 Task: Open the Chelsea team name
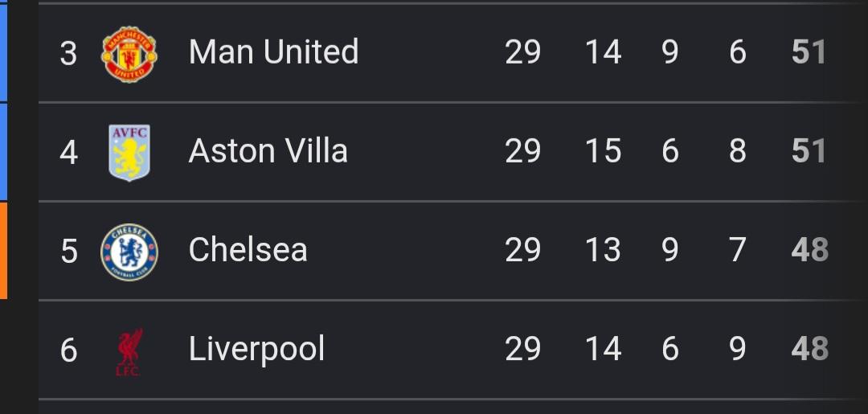(248, 250)
